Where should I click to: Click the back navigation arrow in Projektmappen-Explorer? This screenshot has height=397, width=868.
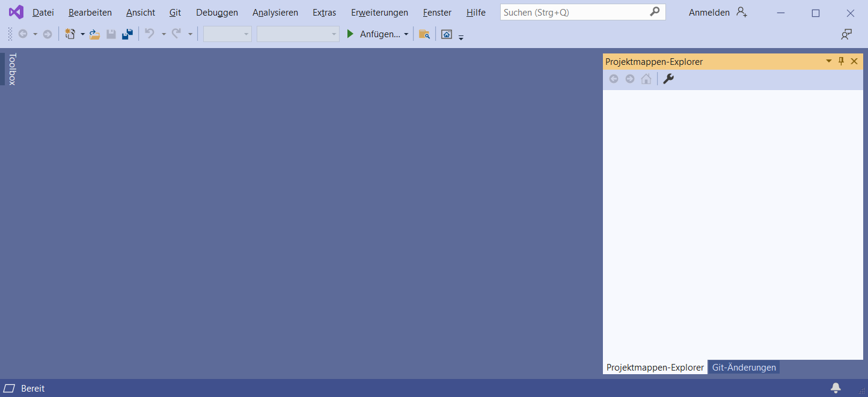[x=614, y=79]
